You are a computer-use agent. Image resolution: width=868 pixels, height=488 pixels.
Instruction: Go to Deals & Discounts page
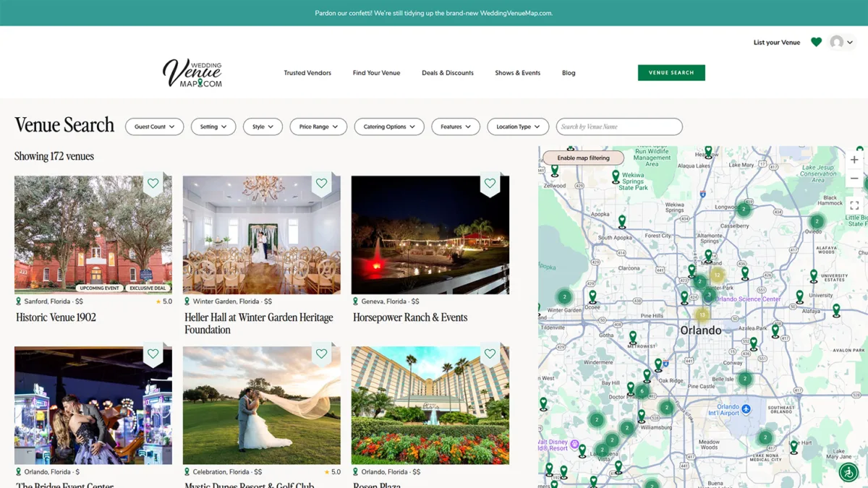coord(448,73)
